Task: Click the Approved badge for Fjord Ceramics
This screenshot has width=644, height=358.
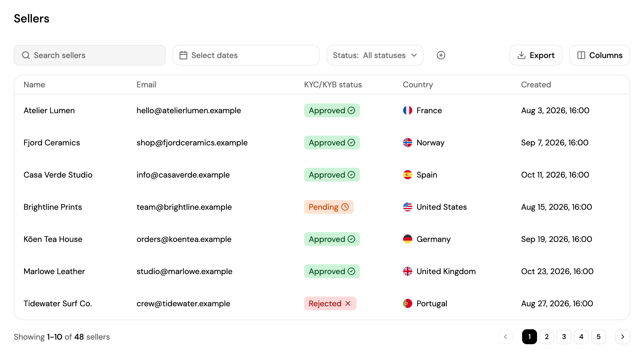Action: (332, 143)
